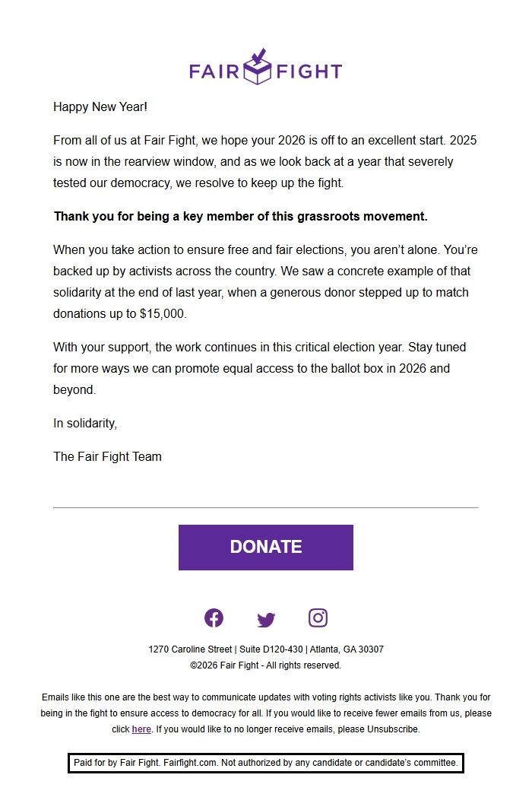This screenshot has width=532, height=797.
Task: Click the copyright 2026 Fair Fight line
Action: pyautogui.click(x=265, y=664)
